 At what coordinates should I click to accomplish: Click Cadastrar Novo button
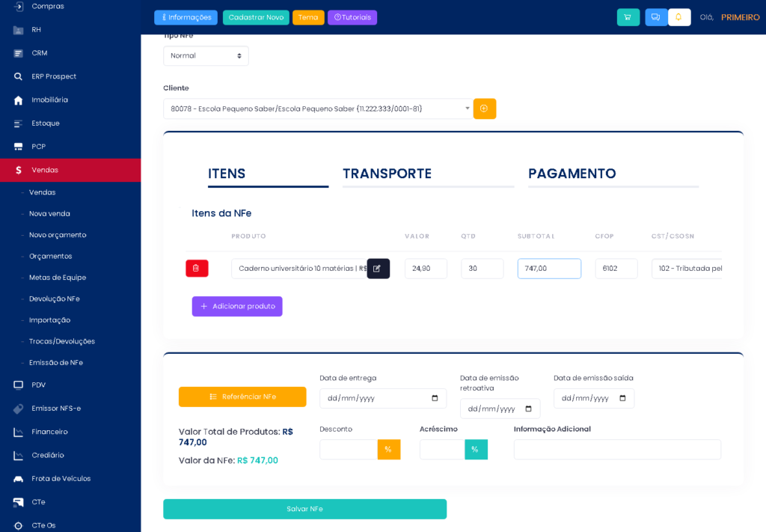[256, 17]
